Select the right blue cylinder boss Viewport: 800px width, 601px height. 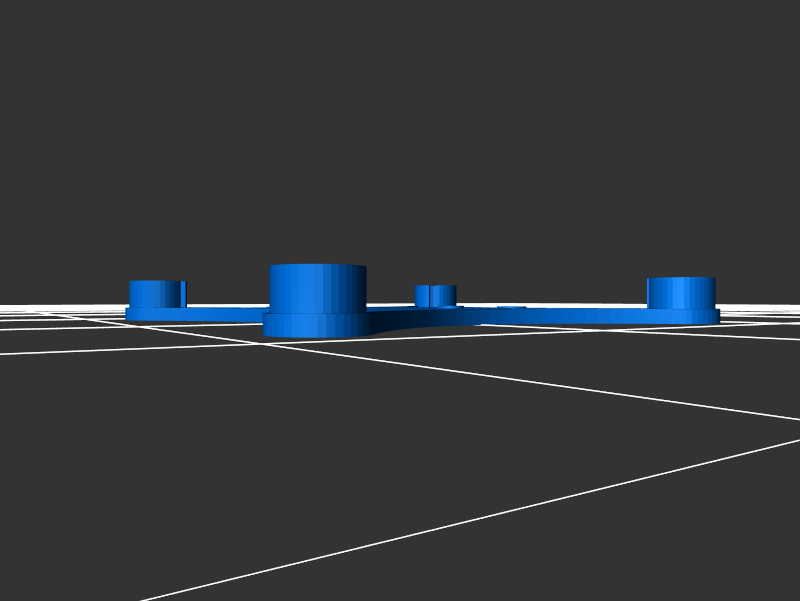click(681, 293)
